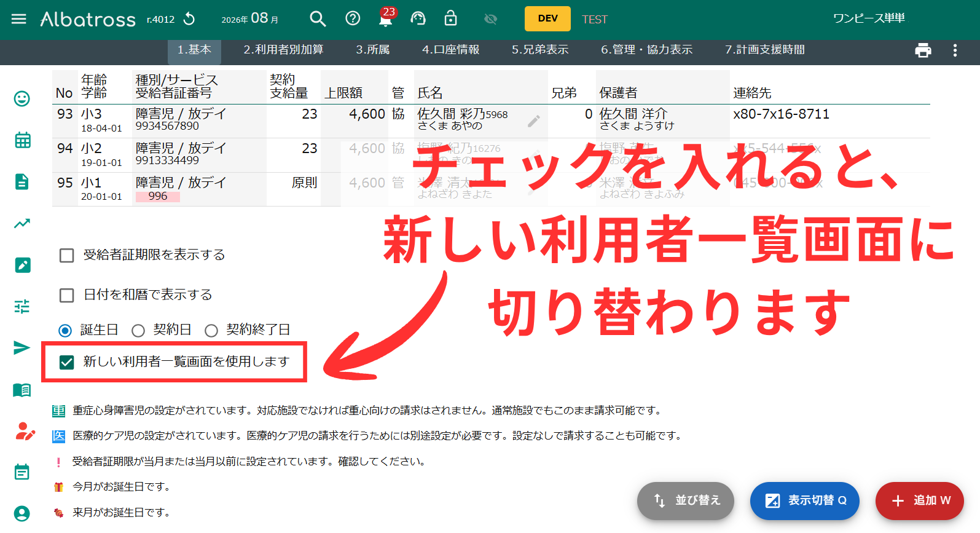The height and width of the screenshot is (533, 980).
Task: Open the sliders settings sidebar icon
Action: tap(22, 306)
